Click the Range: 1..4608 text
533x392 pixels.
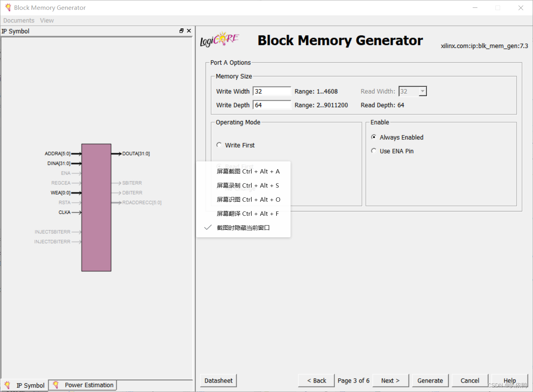pos(316,91)
